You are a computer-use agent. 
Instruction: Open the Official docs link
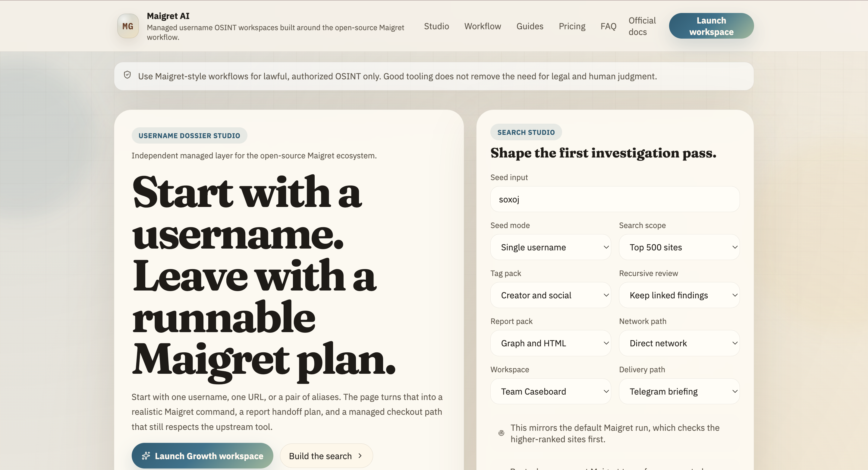tap(642, 26)
